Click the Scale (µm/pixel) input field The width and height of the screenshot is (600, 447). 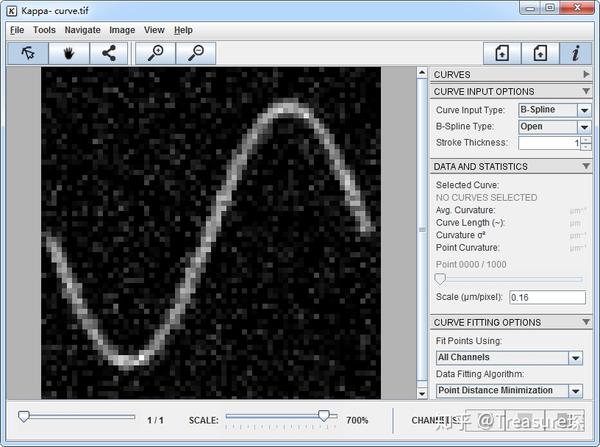(x=548, y=297)
